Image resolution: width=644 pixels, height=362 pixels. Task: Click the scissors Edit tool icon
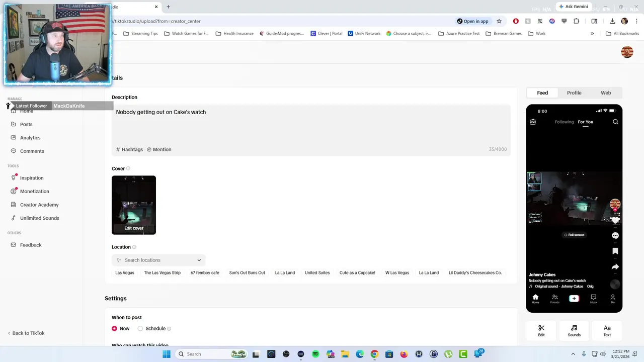[x=541, y=331]
